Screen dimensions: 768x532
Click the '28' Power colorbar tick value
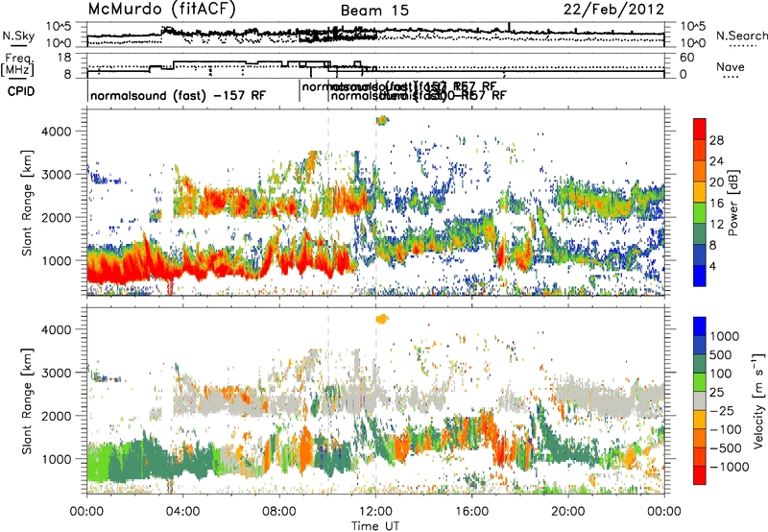[x=716, y=140]
